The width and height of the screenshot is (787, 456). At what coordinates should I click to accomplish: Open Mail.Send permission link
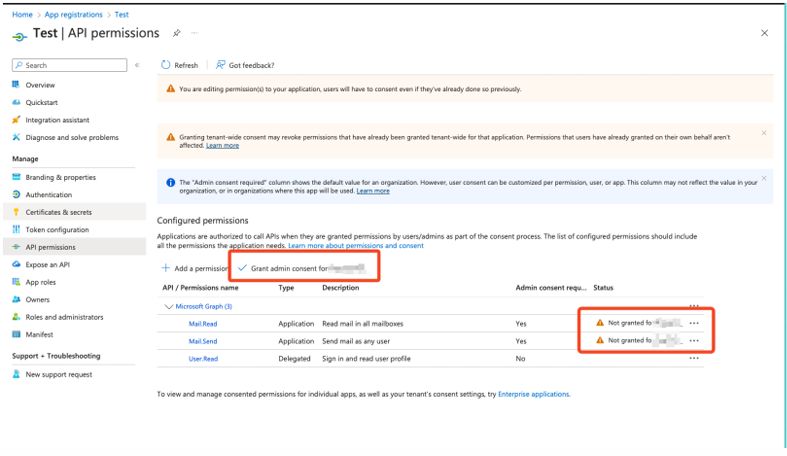pyautogui.click(x=203, y=341)
